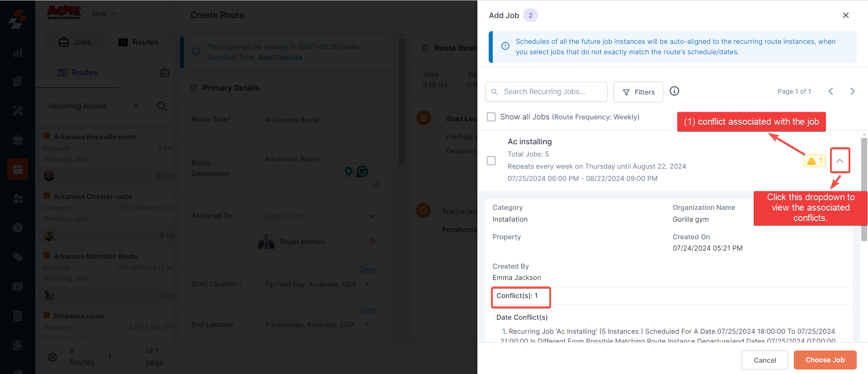Open the Assigned To Search User dropdown
The width and height of the screenshot is (868, 374).
point(318,216)
